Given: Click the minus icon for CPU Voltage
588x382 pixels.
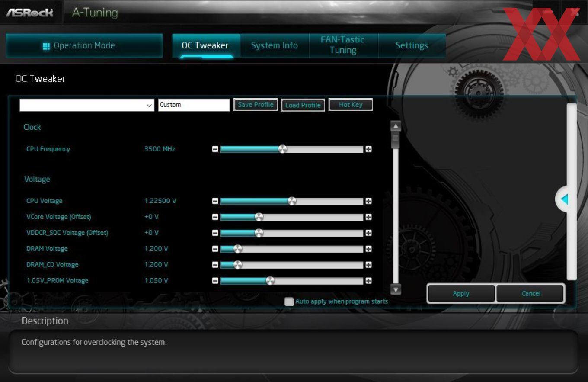Looking at the screenshot, I should [x=215, y=201].
